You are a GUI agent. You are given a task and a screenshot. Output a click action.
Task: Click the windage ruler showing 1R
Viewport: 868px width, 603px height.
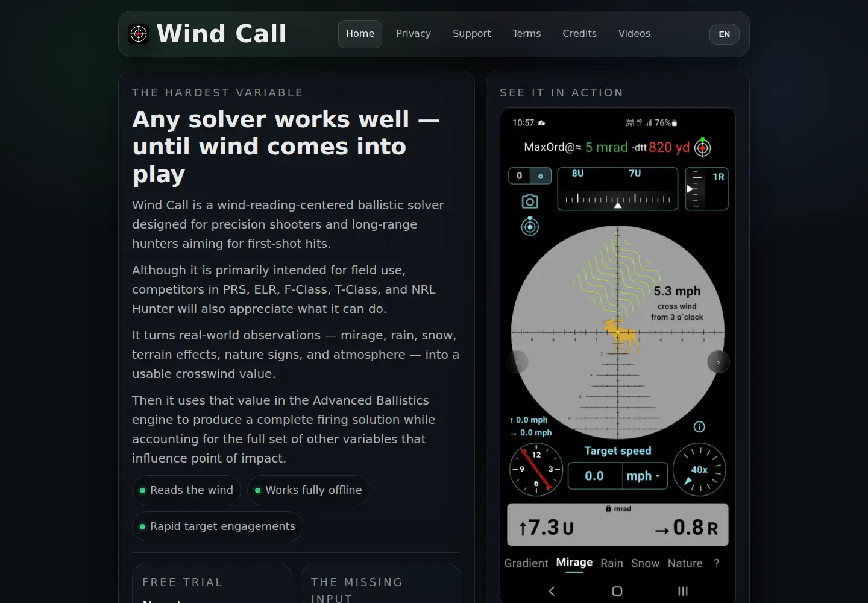coord(707,189)
